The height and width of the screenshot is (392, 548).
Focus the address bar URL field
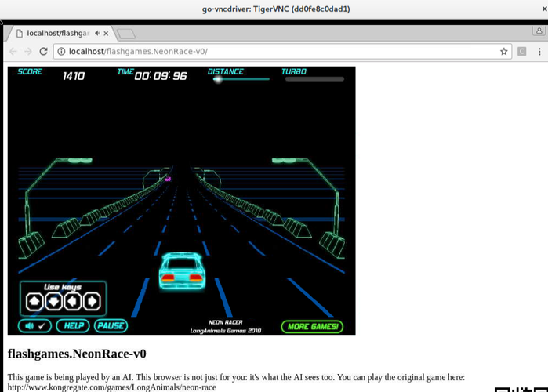[283, 52]
